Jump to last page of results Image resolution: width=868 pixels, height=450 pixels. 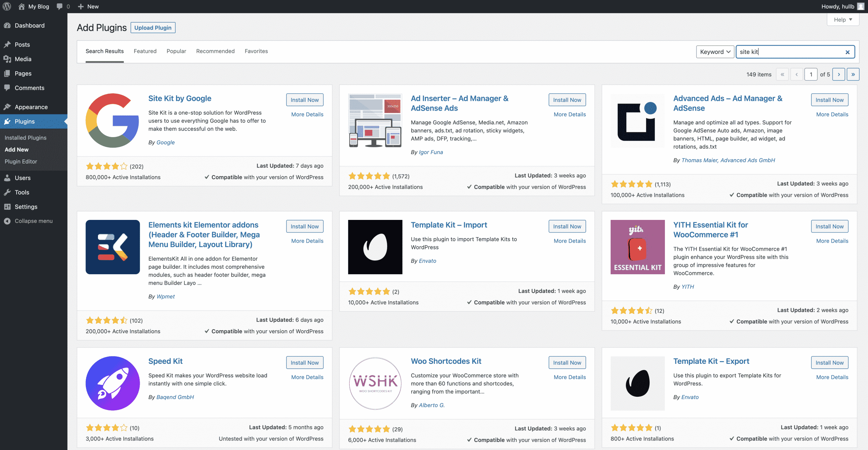pos(853,74)
